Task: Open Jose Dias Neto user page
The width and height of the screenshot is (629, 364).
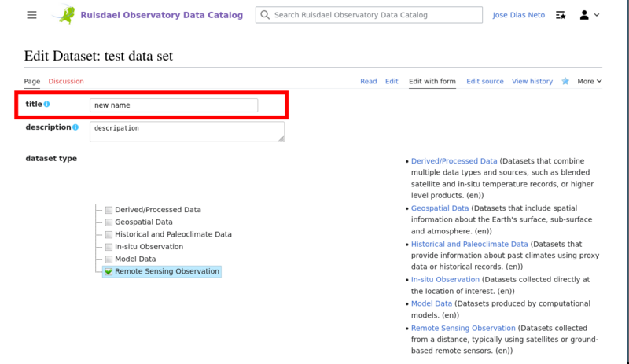Action: (x=519, y=15)
